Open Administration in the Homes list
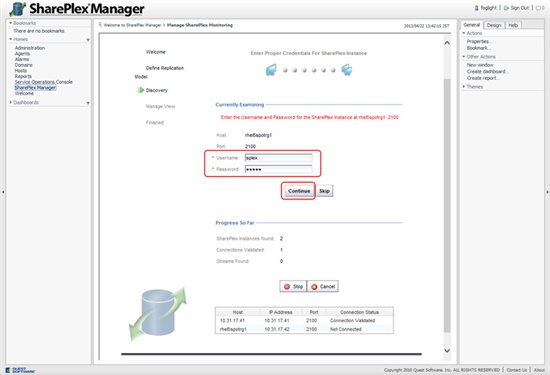Viewport: 550px width, 375px height. click(x=30, y=48)
